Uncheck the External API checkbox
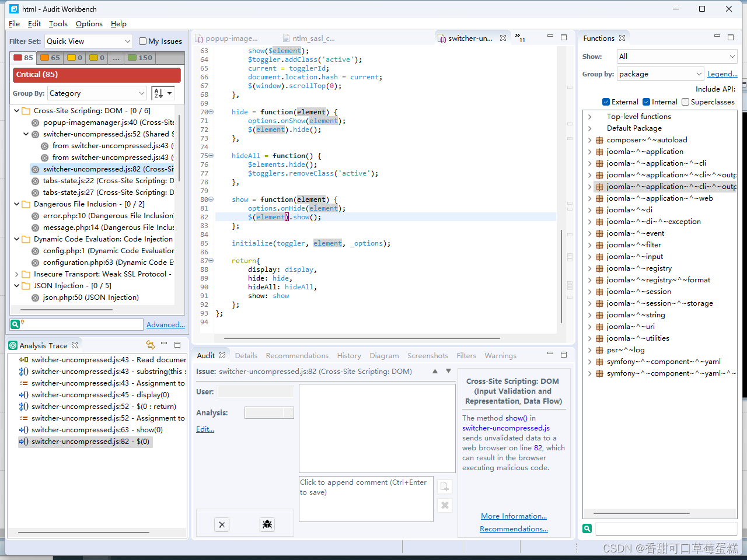This screenshot has height=560, width=747. [606, 101]
